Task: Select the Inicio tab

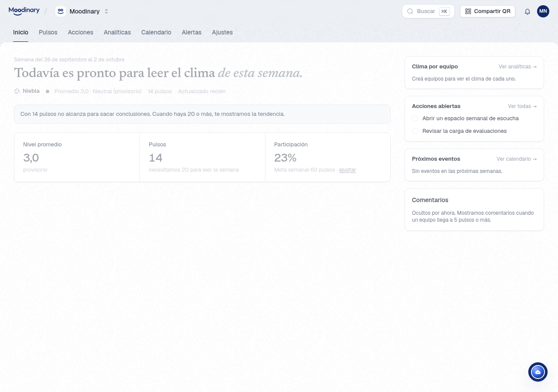Action: [20, 32]
